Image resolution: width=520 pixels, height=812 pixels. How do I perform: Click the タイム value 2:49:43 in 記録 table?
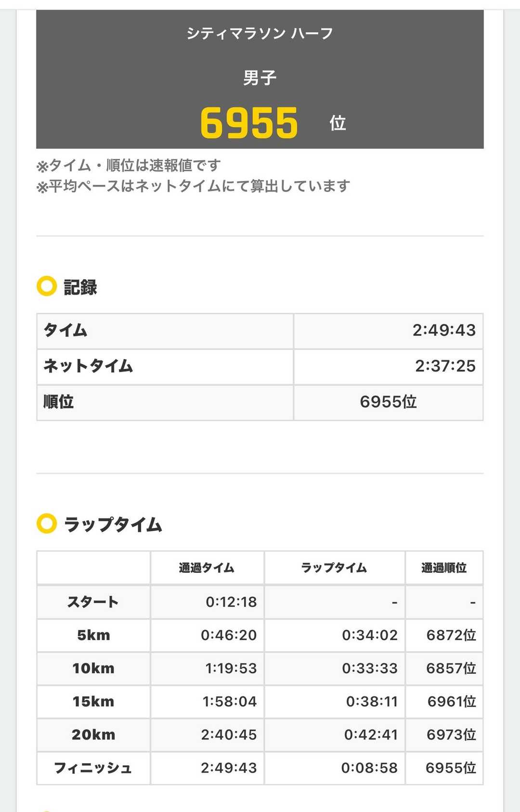pos(443,331)
